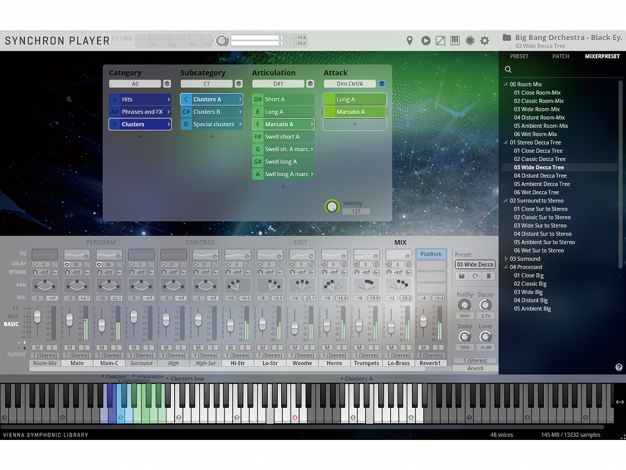Open the Main channel EQ thumbnail
The width and height of the screenshot is (626, 470).
point(77,255)
